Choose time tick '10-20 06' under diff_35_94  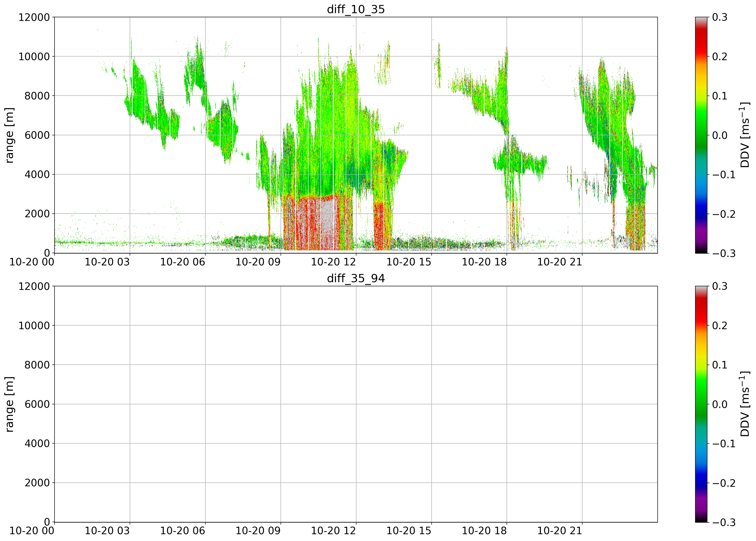(183, 531)
